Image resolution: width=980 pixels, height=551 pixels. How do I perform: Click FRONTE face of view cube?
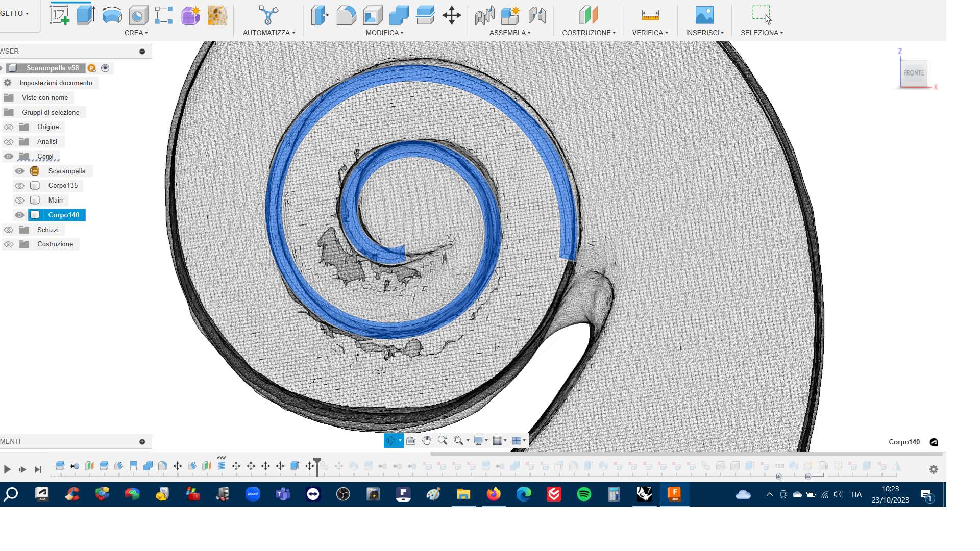tap(914, 73)
